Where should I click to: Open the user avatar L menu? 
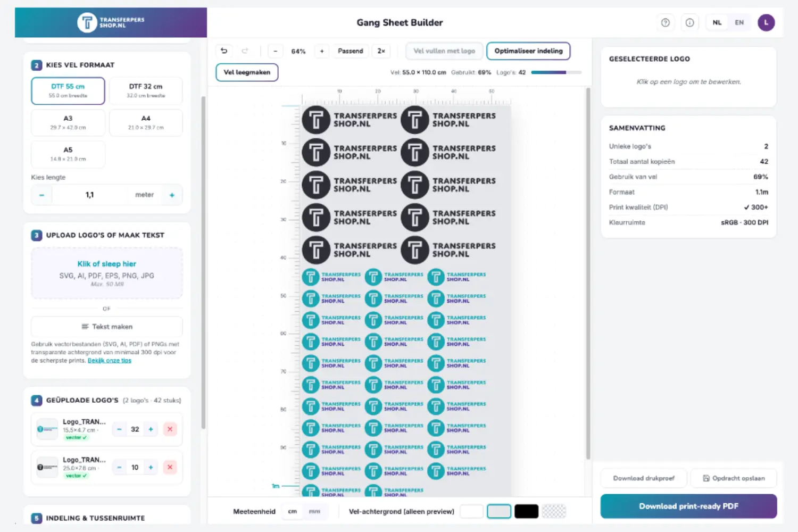click(x=766, y=22)
